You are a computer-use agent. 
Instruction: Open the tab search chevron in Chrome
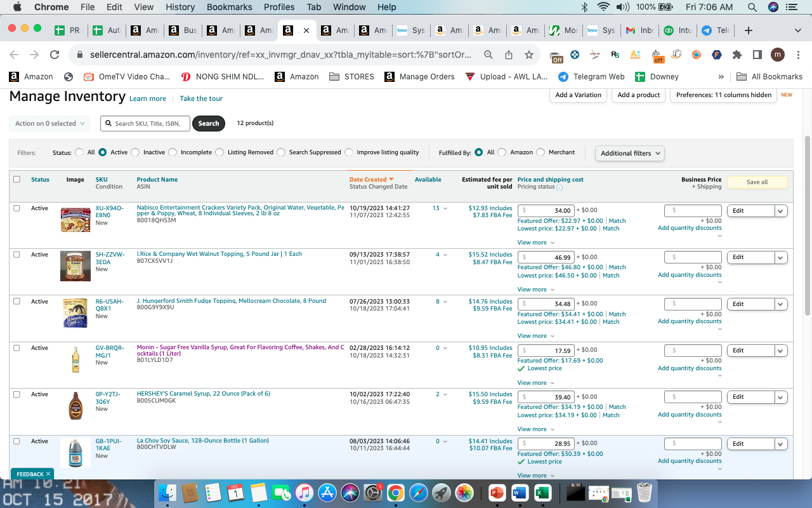[797, 30]
